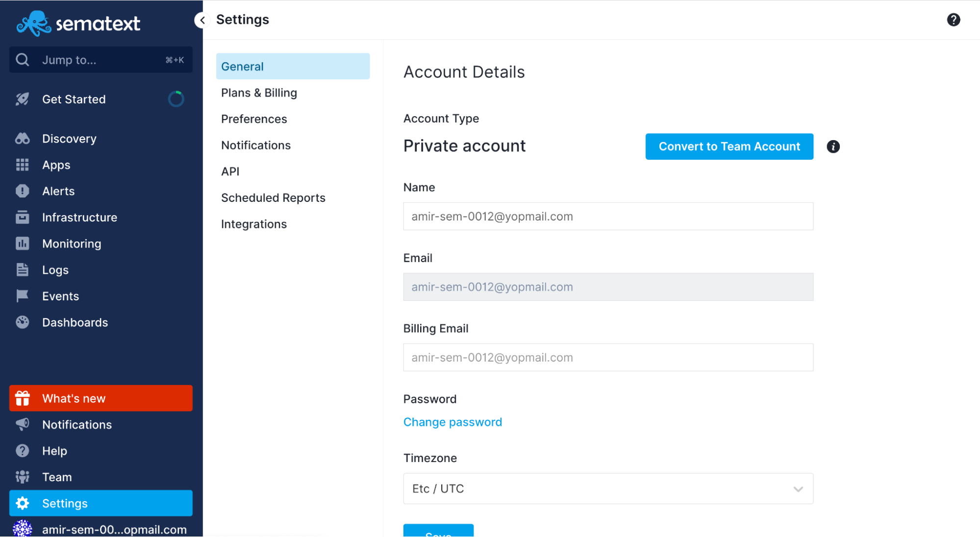Click the Discovery icon in sidebar
Screen dimensions: 980x537
23,138
